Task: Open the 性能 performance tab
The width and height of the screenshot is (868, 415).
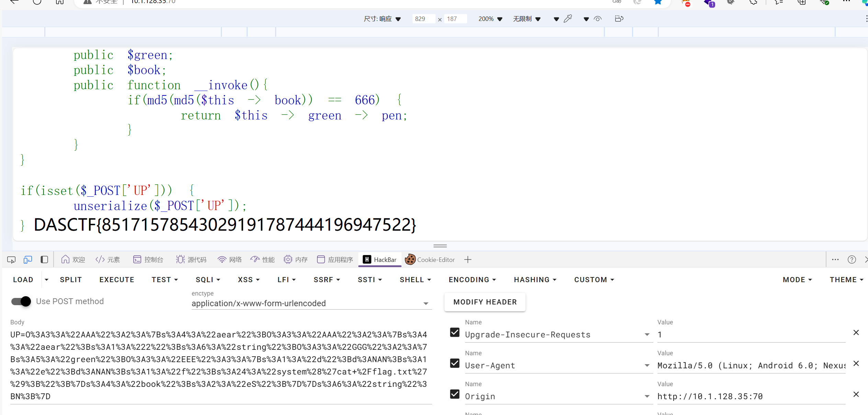Action: 263,260
